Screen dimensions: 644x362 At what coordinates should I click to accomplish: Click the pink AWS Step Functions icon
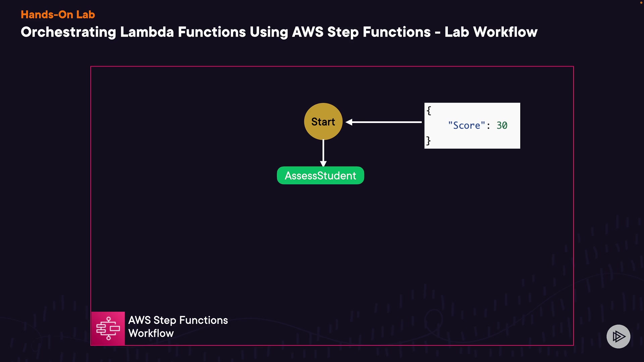coord(108,328)
